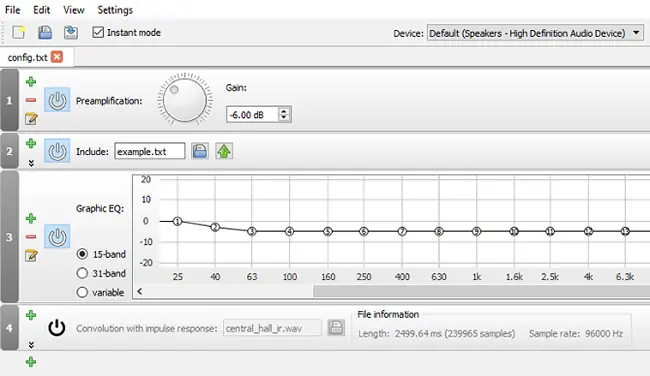
Task: Click EQ point 11 at 2.5k
Action: point(550,231)
